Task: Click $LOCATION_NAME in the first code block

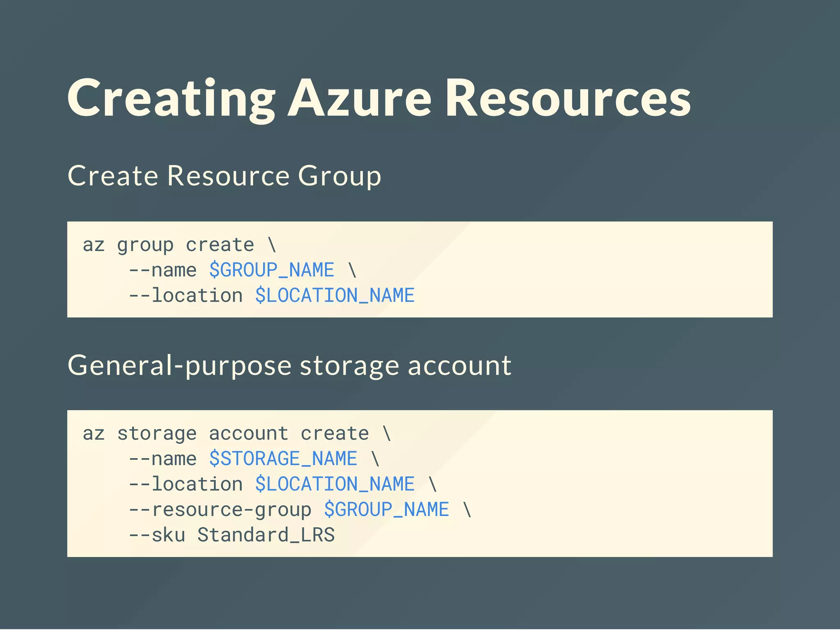Action: point(335,296)
